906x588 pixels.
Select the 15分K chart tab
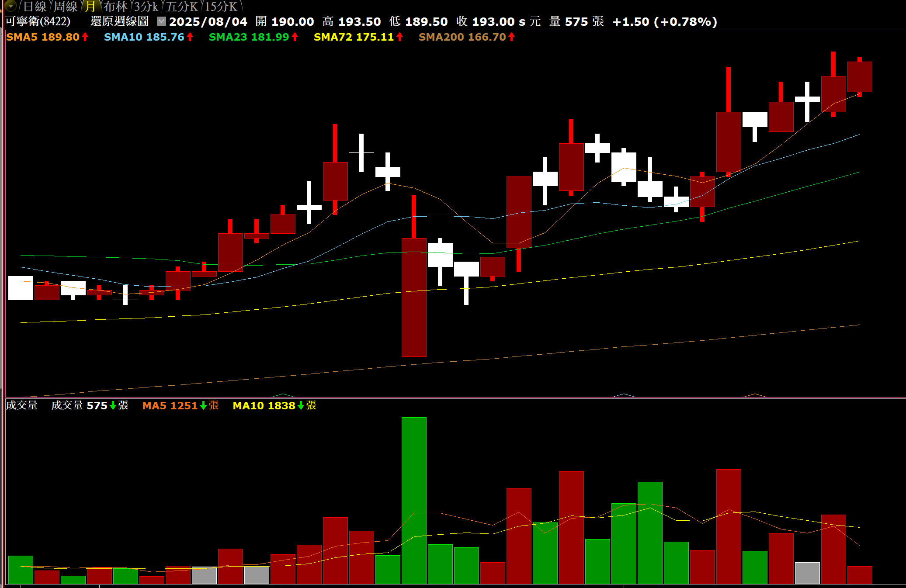221,7
